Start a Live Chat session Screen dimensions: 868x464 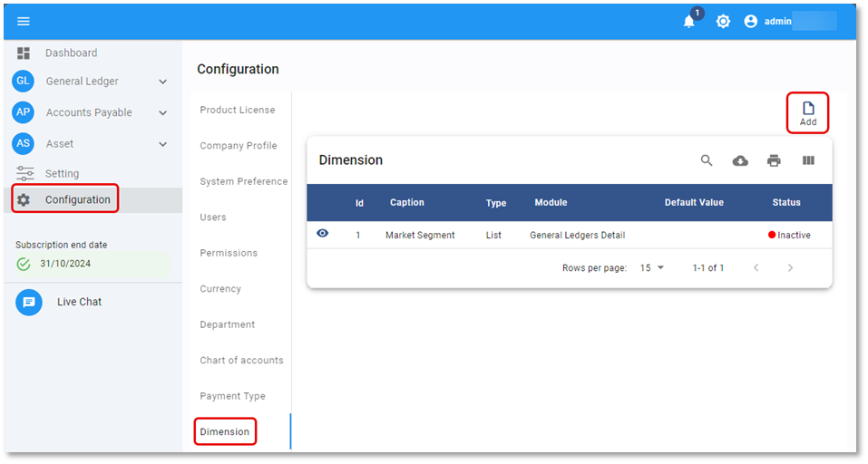click(x=79, y=302)
